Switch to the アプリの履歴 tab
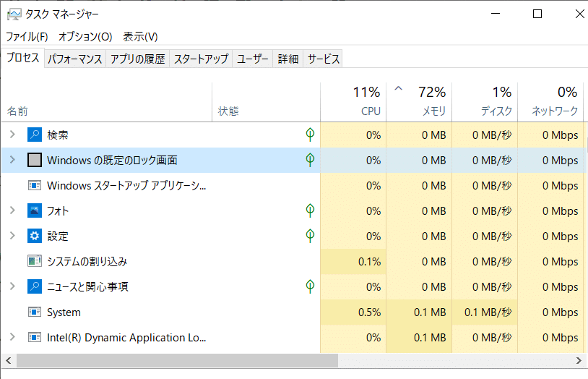 click(138, 59)
